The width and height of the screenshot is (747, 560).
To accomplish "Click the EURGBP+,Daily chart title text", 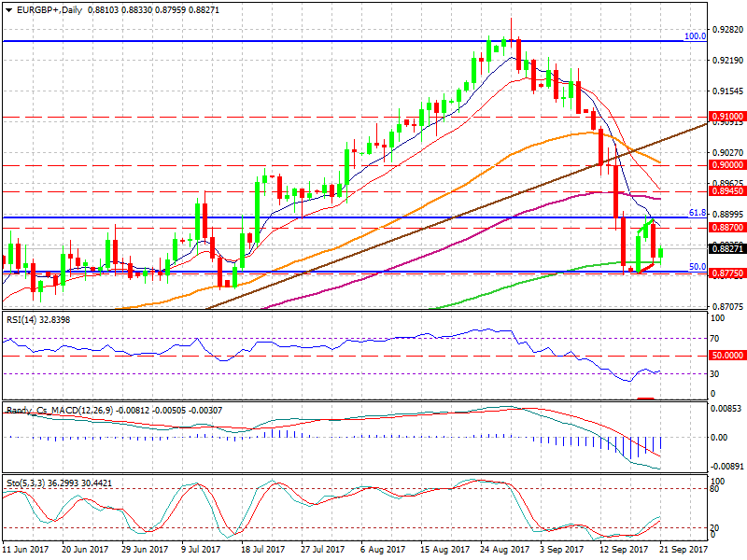I will tap(49, 9).
